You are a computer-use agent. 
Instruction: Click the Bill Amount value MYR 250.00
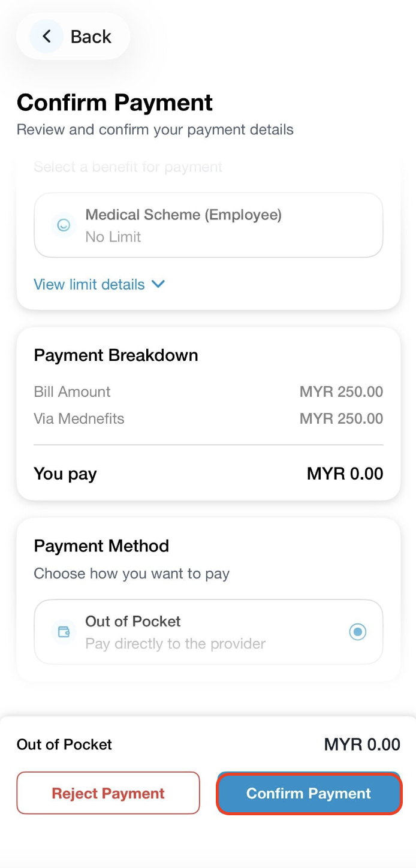tap(341, 392)
